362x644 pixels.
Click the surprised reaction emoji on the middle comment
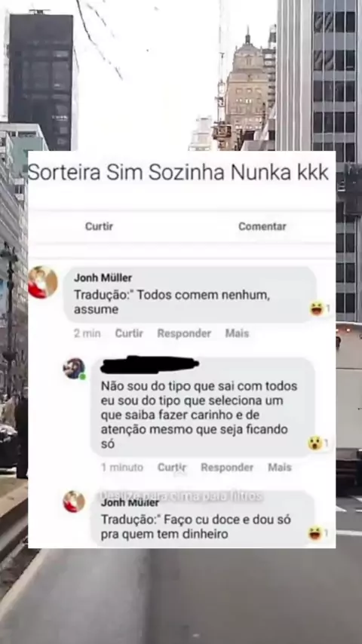click(x=315, y=443)
